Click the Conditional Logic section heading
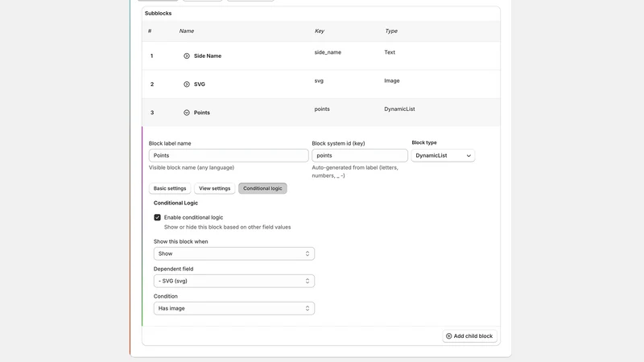The width and height of the screenshot is (644, 362). [x=175, y=203]
